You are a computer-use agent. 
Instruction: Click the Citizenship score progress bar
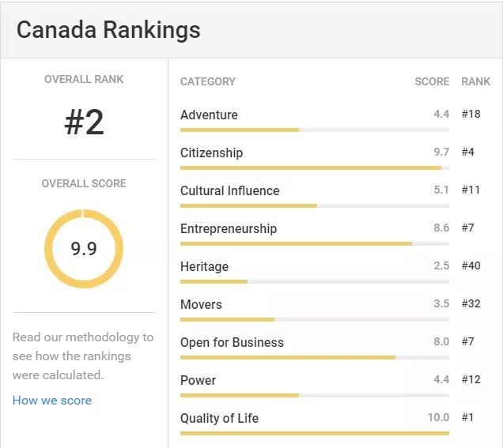pyautogui.click(x=314, y=168)
